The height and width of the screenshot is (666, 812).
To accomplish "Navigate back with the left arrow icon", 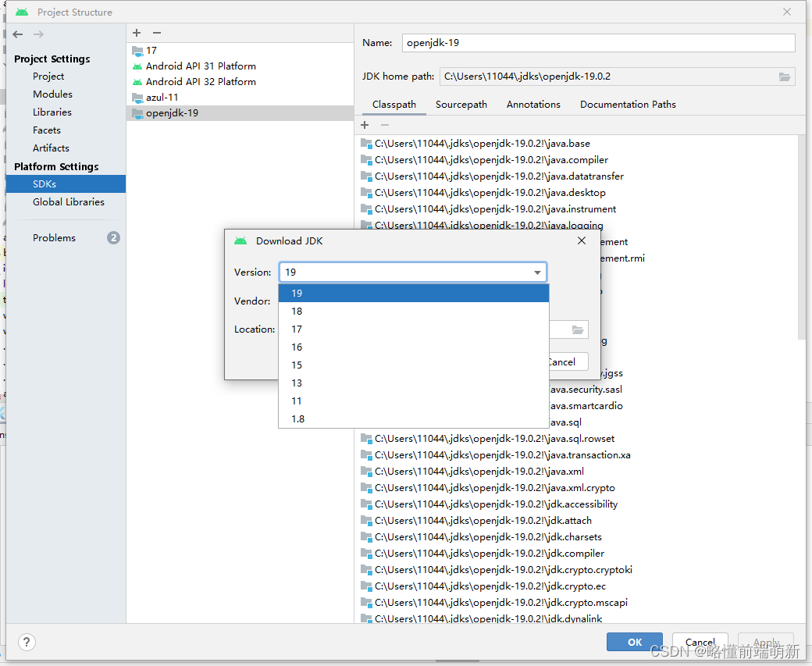I will pos(16,34).
